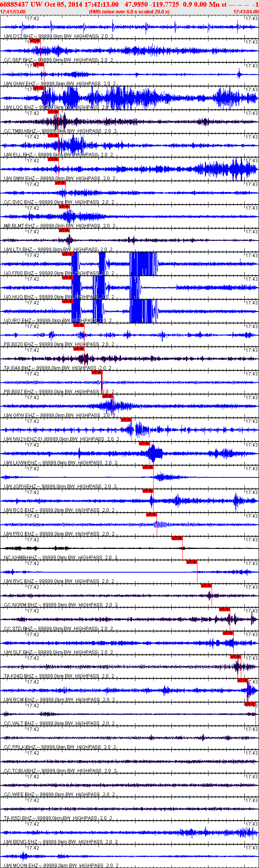Select the UW JORV EHZ station label

[20, 487]
